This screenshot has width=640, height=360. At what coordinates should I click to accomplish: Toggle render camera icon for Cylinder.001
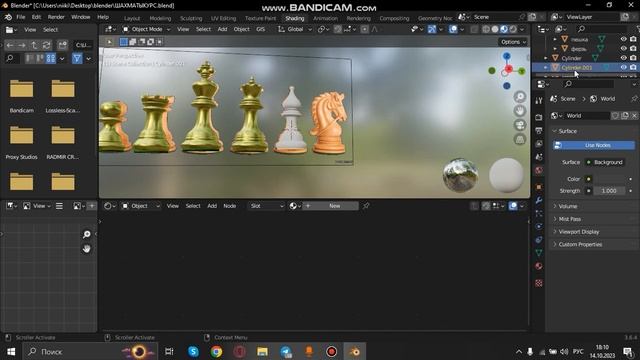pyautogui.click(x=633, y=67)
